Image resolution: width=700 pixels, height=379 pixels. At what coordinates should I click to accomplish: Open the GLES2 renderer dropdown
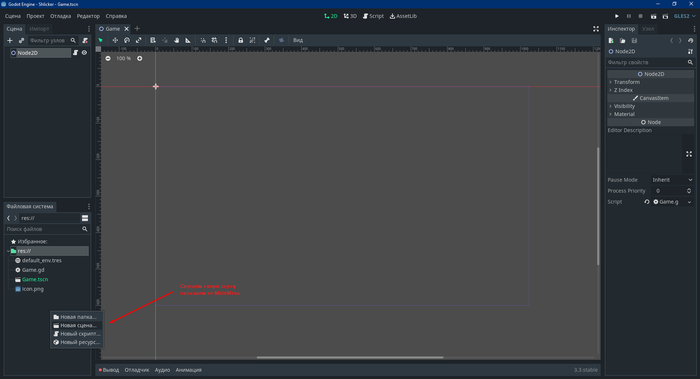pos(684,16)
